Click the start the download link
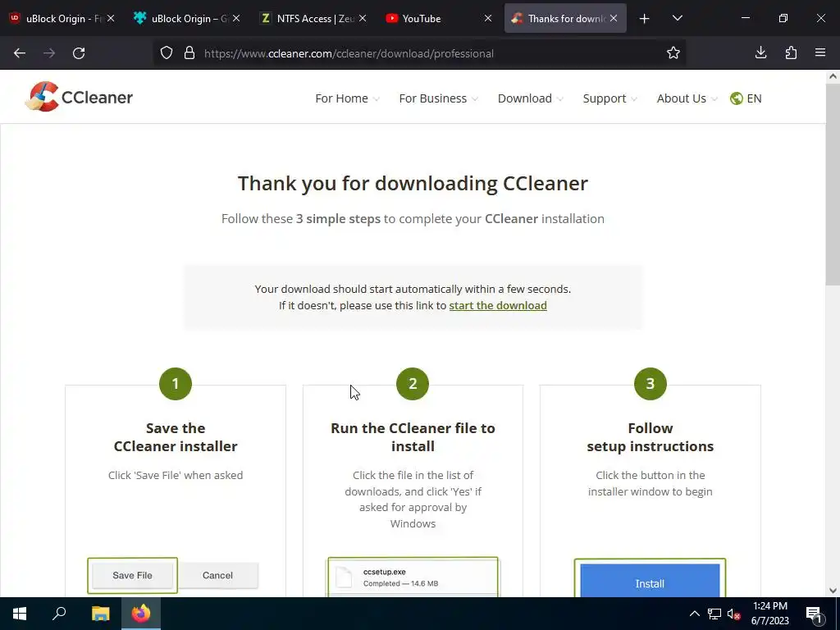 pos(498,305)
